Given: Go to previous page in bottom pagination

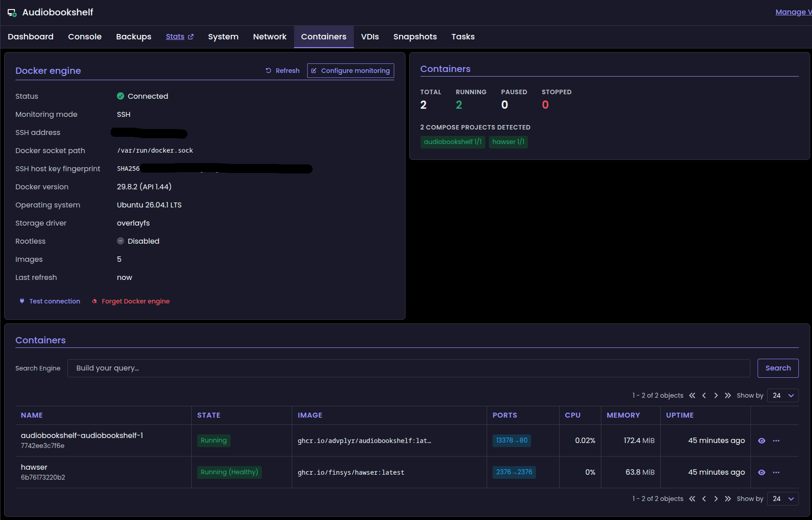Looking at the screenshot, I should pyautogui.click(x=704, y=499).
